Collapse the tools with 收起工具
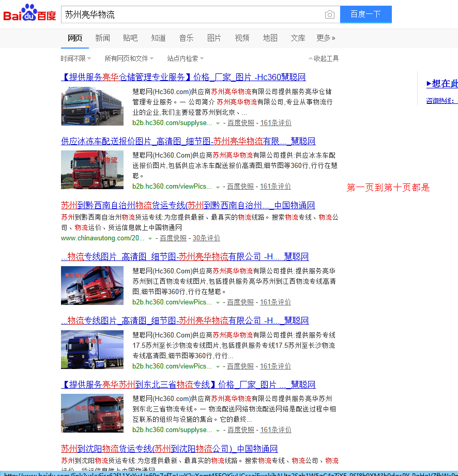Image resolution: width=458 pixels, height=476 pixels. click(324, 58)
